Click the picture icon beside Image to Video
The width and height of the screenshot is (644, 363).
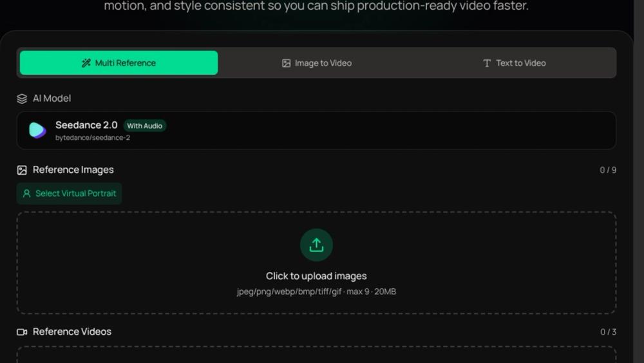287,63
